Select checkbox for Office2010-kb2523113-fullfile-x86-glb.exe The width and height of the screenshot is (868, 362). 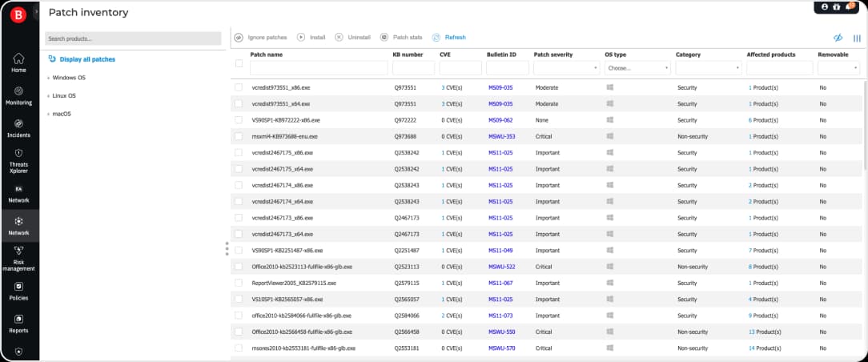point(239,266)
